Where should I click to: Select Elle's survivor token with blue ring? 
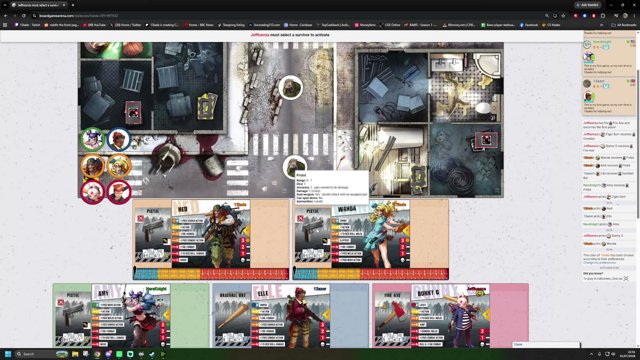[x=119, y=139]
